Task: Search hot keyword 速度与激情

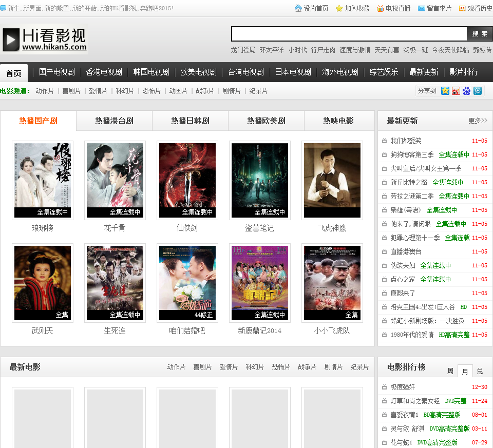Action: [355, 50]
